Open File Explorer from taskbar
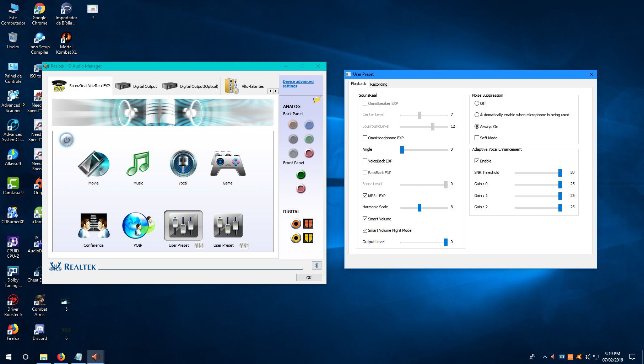The height and width of the screenshot is (364, 644). (x=43, y=357)
